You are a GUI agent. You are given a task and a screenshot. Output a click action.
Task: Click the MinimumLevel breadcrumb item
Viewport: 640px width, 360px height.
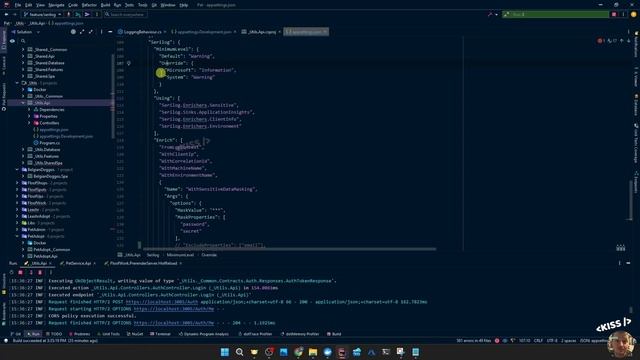[x=180, y=255]
